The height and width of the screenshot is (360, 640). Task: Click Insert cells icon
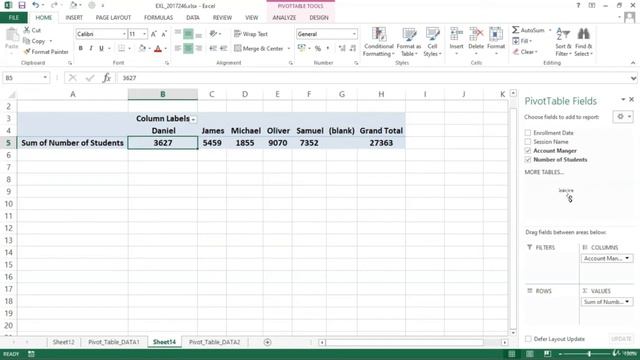click(456, 35)
